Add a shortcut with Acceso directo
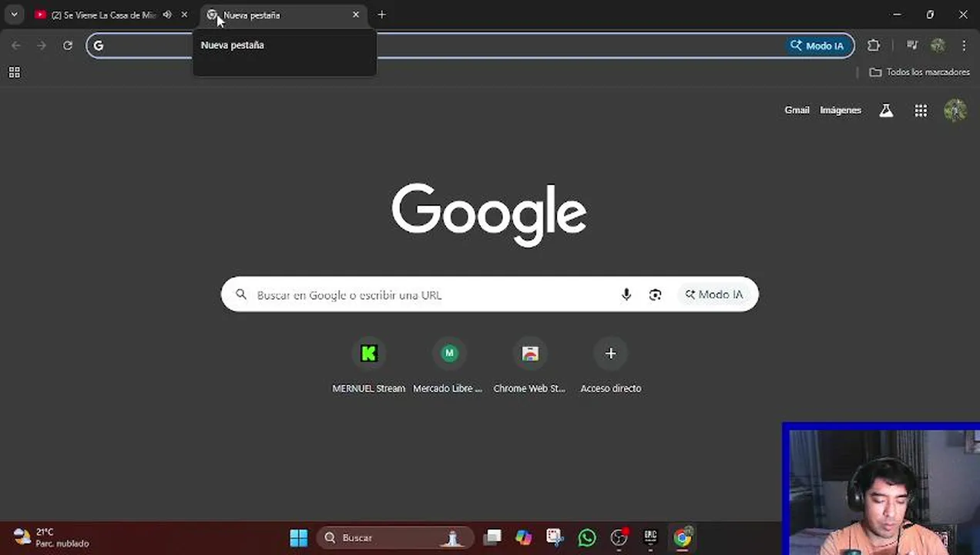 610,367
